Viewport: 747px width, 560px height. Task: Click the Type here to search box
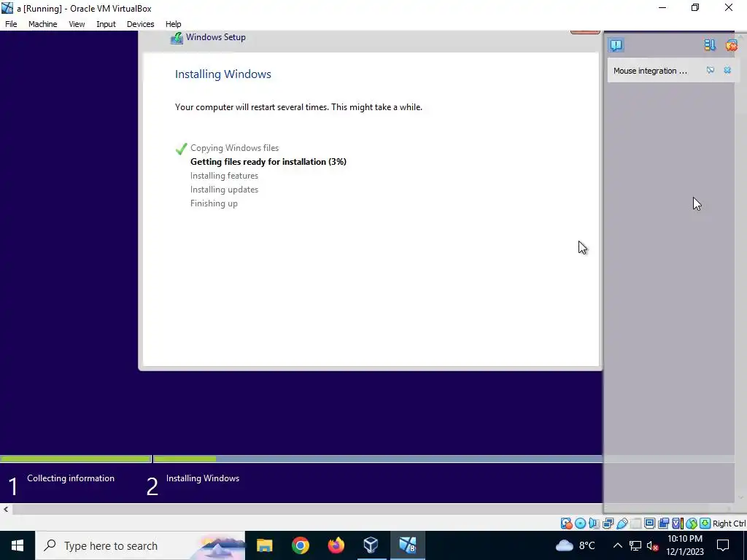pyautogui.click(x=140, y=545)
